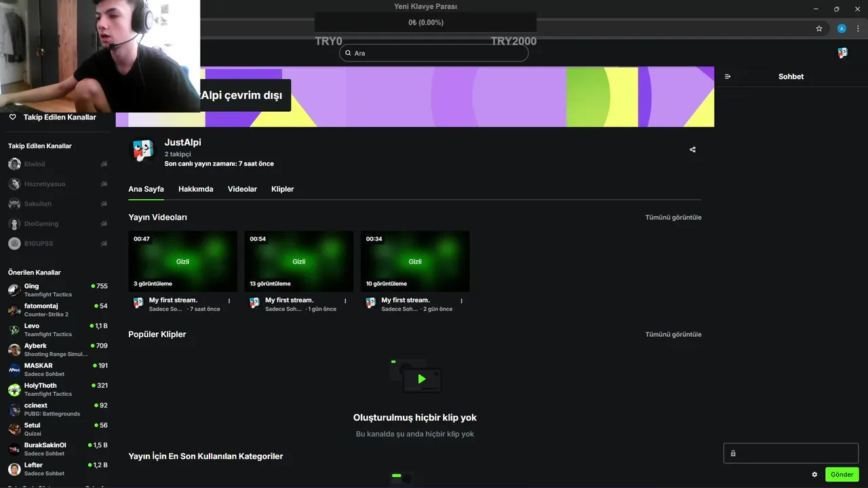Viewport: 868px width, 488px height.
Task: Click Counter-Strike 2 category under fatomontaj
Action: 46,314
